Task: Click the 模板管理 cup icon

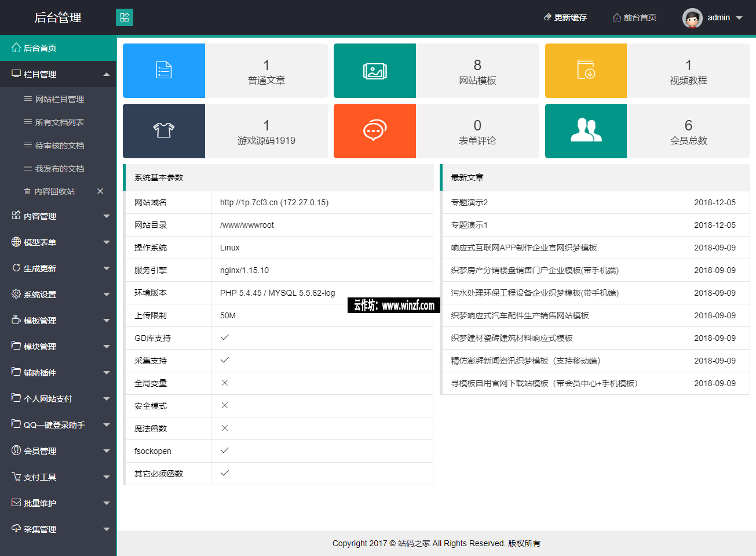Action: pos(16,319)
